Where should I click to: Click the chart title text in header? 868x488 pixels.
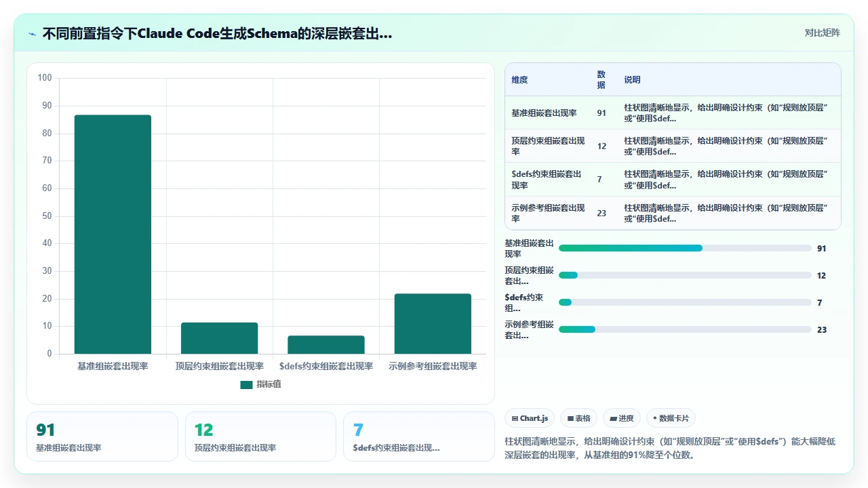pos(217,34)
